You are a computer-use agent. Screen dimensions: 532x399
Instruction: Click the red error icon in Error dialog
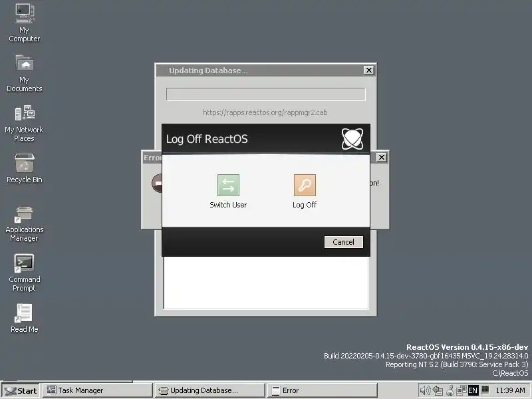(x=157, y=183)
